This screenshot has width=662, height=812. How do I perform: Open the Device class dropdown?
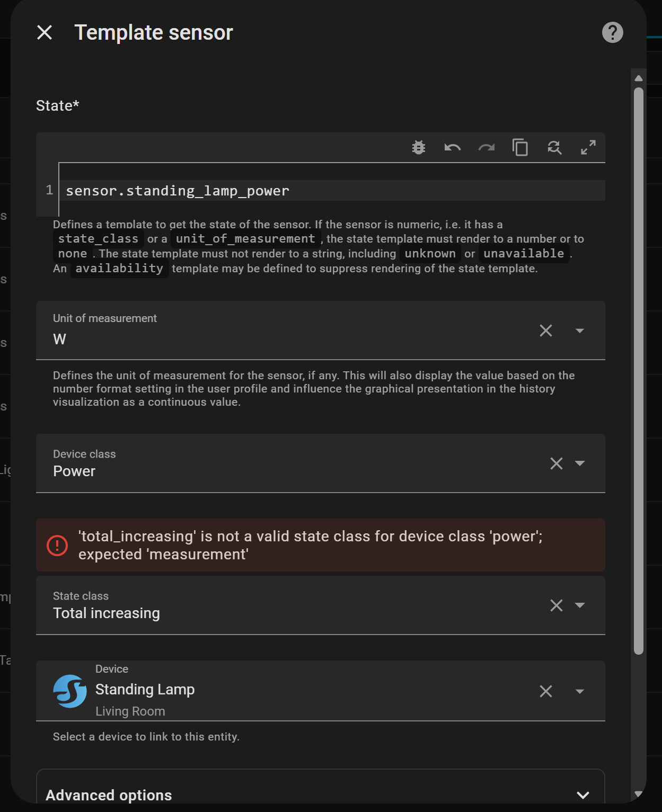[580, 463]
